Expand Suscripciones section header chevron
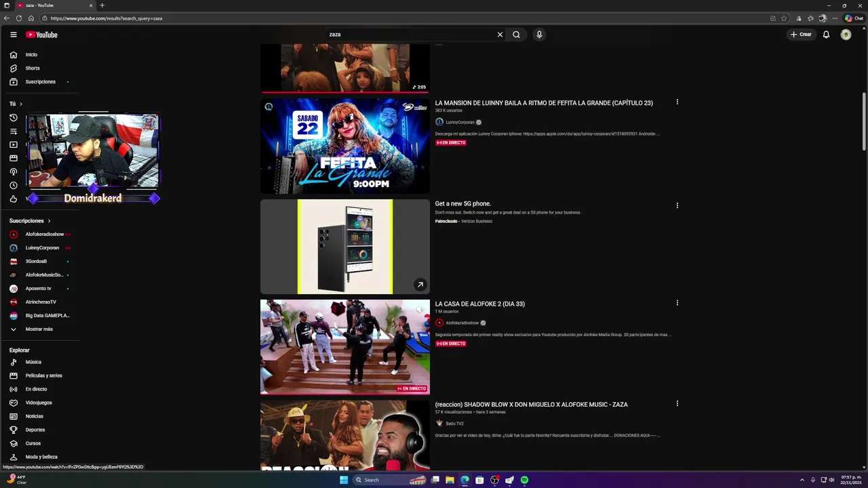The width and height of the screenshot is (868, 488). coord(49,221)
